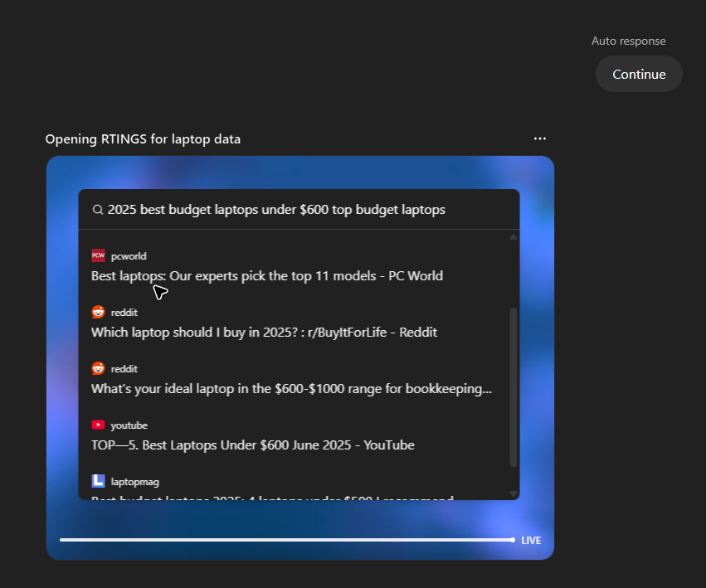Click 'reddit' label above bookkeeping result
Image resolution: width=706 pixels, height=588 pixels.
pos(124,369)
